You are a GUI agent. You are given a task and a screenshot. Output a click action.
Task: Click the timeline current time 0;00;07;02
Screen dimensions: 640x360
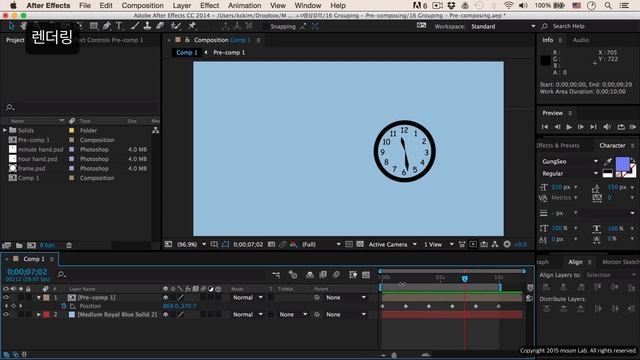(x=27, y=272)
